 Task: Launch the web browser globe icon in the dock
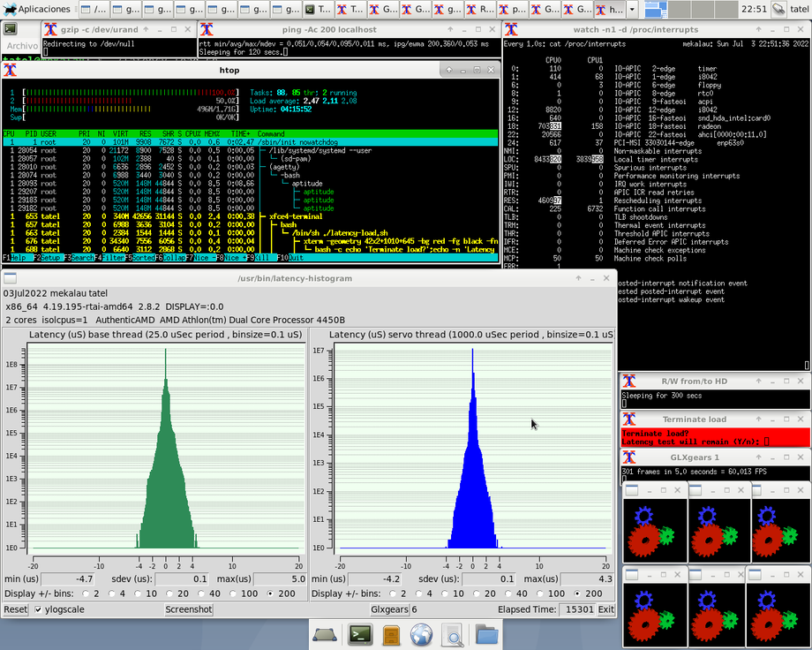(x=422, y=634)
